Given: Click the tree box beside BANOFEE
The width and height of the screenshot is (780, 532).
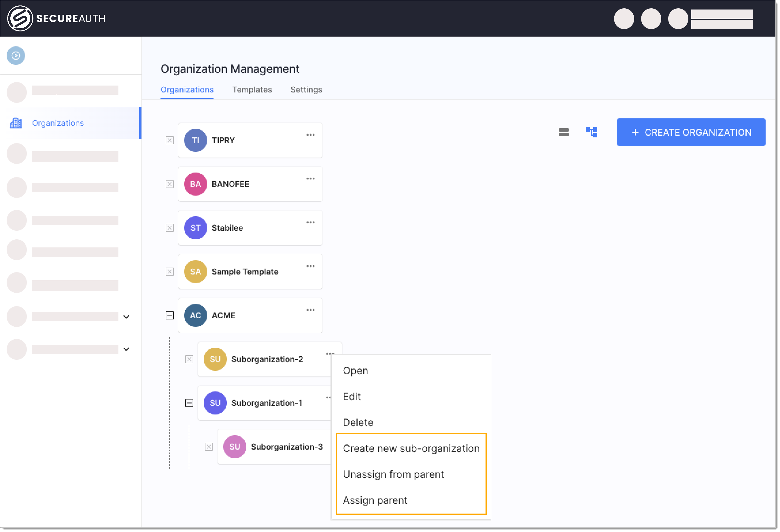Looking at the screenshot, I should click(x=169, y=184).
